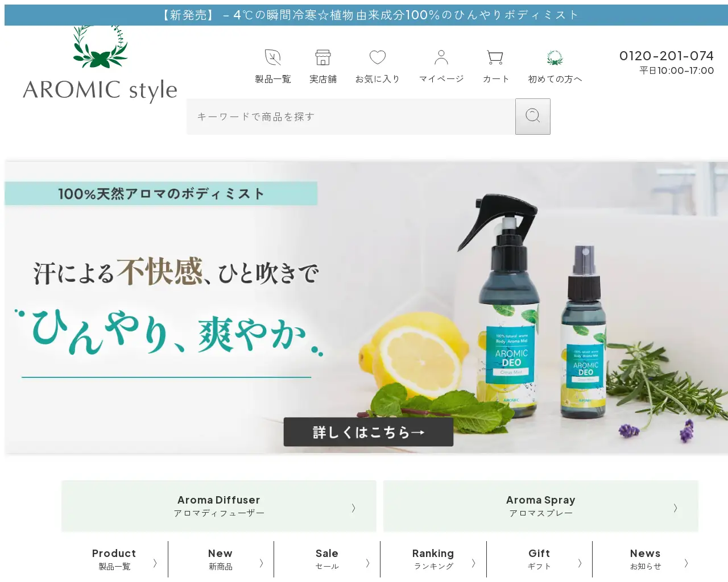Call via the 0120-201-074 phone link
728x582 pixels.
pyautogui.click(x=667, y=55)
